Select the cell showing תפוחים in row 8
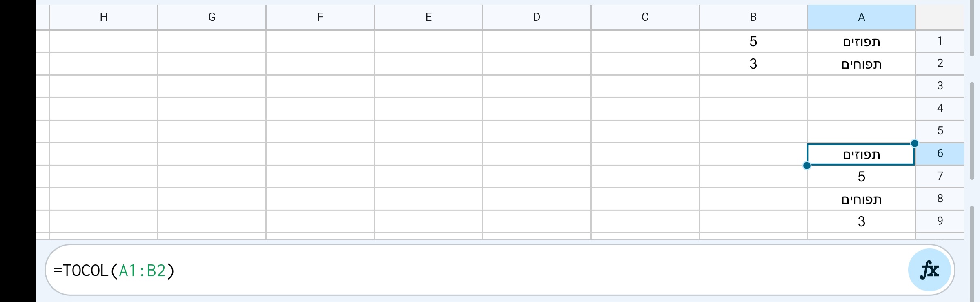 861,199
